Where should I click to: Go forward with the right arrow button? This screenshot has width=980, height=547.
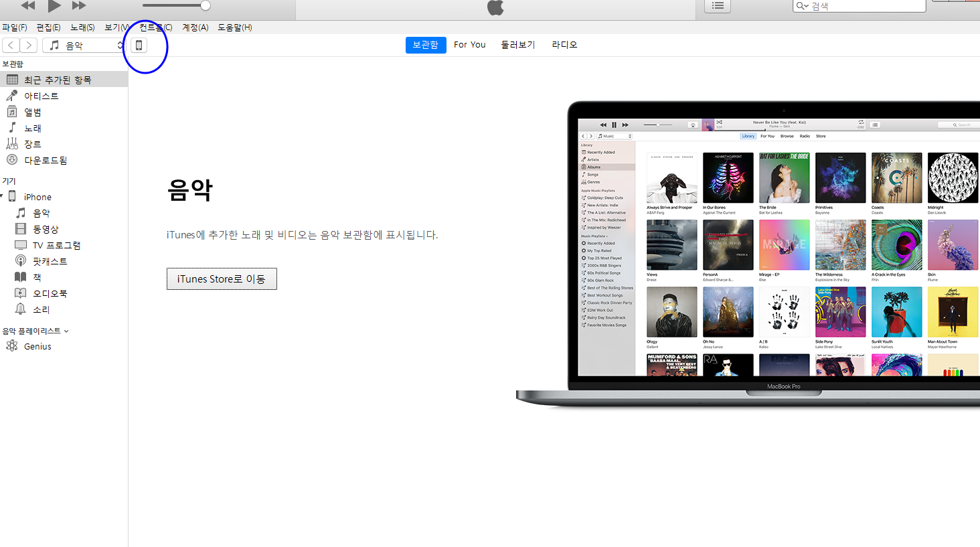coord(29,45)
